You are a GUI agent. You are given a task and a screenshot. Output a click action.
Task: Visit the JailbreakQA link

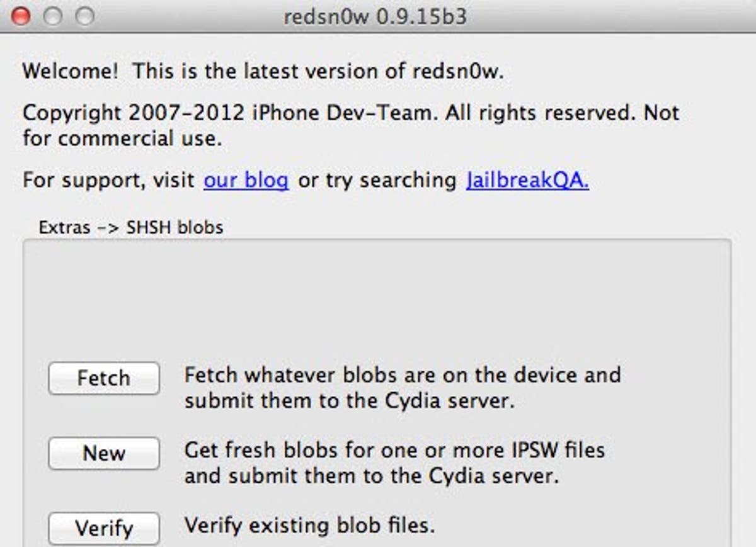528,181
